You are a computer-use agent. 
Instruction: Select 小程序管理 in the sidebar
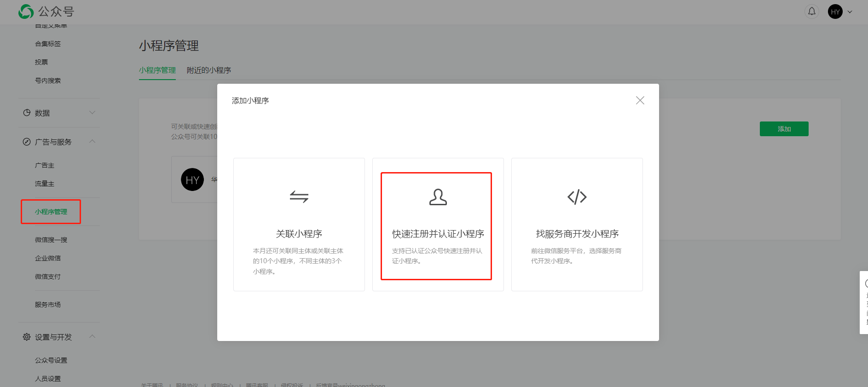coord(51,212)
